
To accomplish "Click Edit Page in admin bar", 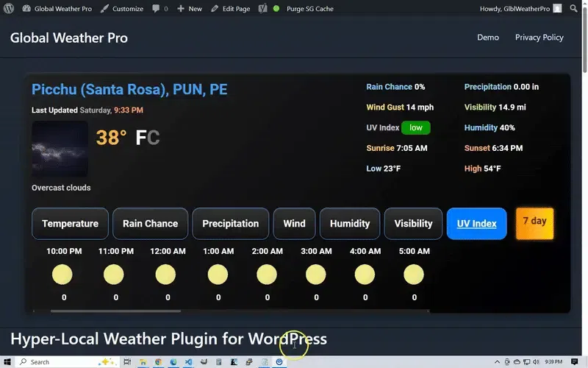I will (x=231, y=9).
